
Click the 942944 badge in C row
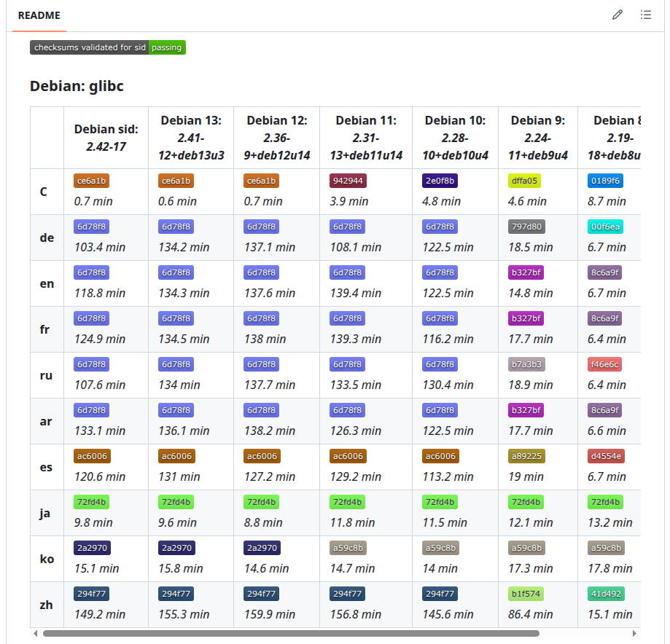pos(348,181)
